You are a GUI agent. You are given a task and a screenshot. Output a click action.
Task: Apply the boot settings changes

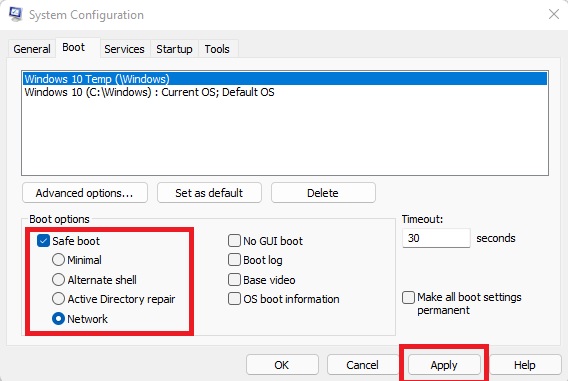[x=444, y=365]
